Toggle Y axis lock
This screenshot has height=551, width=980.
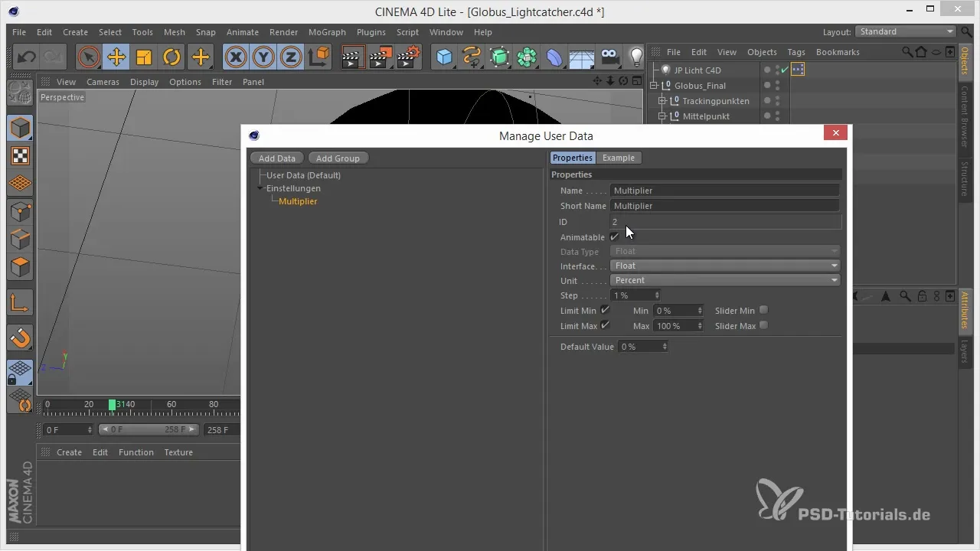pos(263,57)
